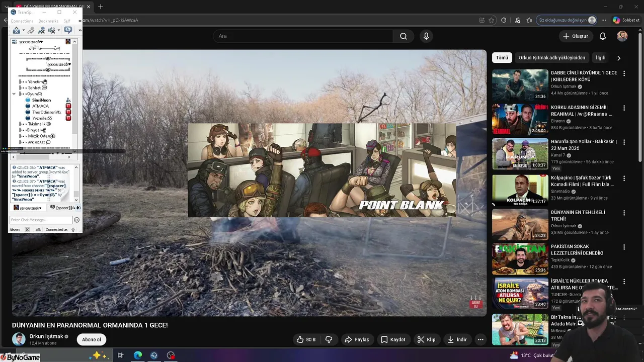Viewport: 644px width, 362px height.
Task: Select the Yönetim channel in TeamSpeak
Action: pos(35,82)
